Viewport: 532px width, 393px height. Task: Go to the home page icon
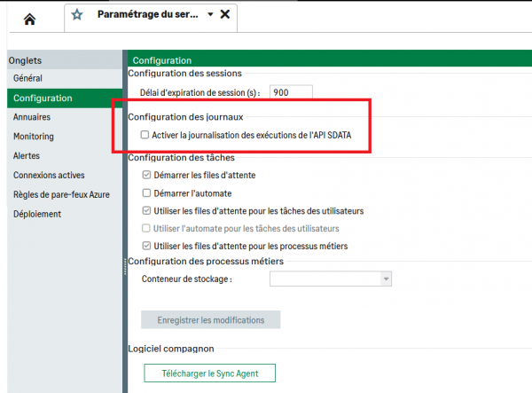[29, 20]
